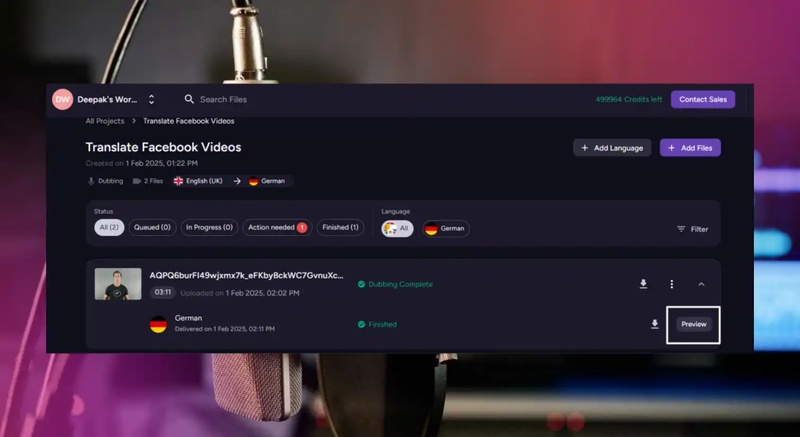Click the DW workspace avatar
The image size is (800, 437).
click(62, 99)
